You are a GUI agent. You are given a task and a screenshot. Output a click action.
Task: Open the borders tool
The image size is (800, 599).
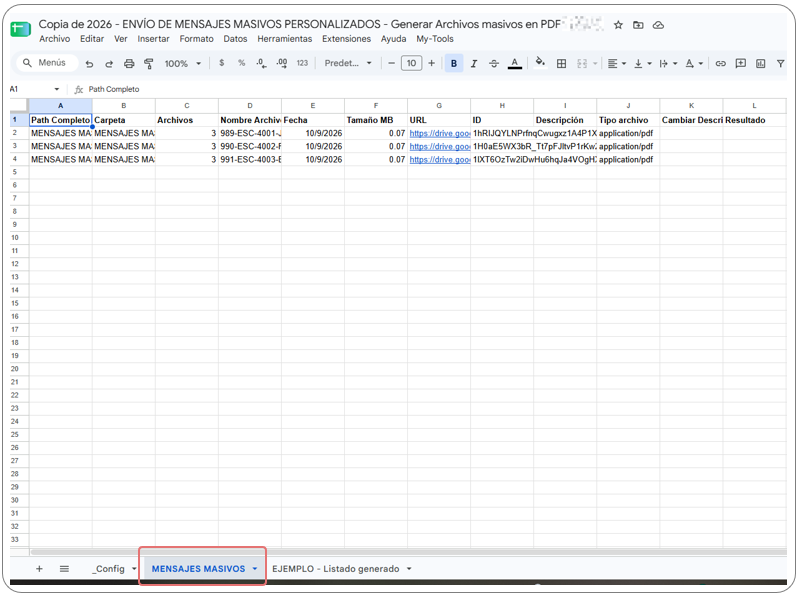click(561, 64)
